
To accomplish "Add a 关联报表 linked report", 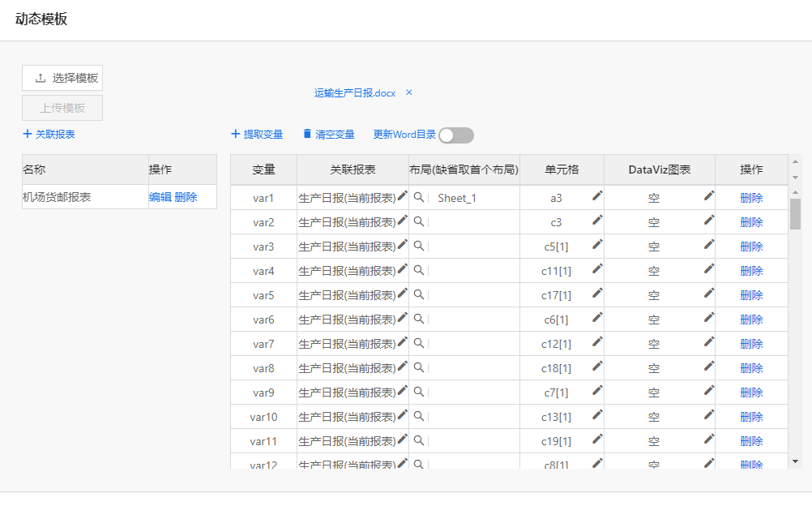I will [49, 134].
